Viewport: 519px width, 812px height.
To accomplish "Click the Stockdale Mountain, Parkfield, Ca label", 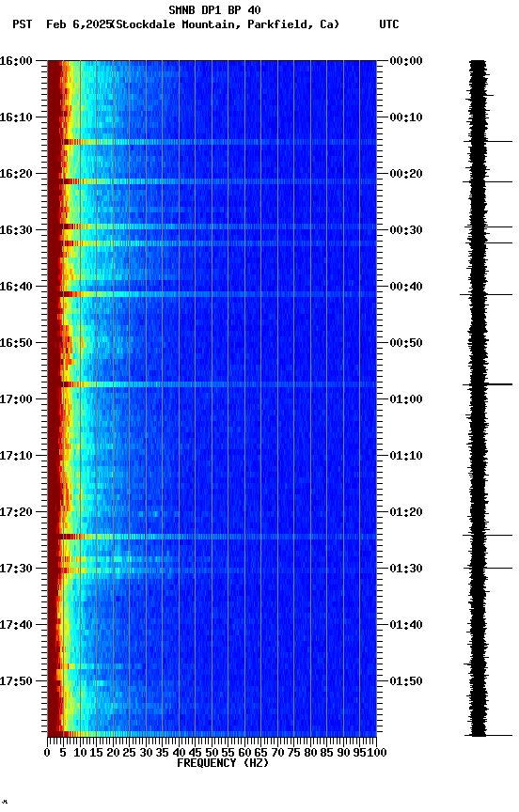I will (x=226, y=24).
